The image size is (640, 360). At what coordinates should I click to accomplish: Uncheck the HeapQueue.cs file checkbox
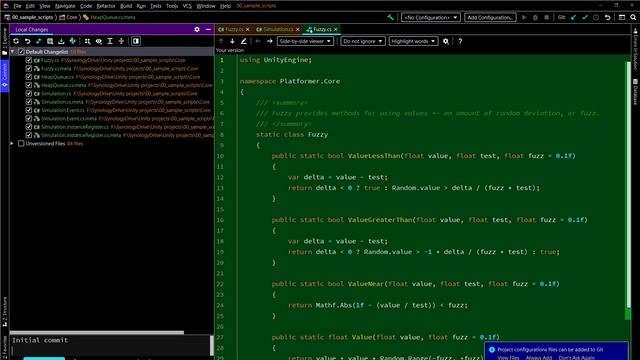tap(29, 77)
